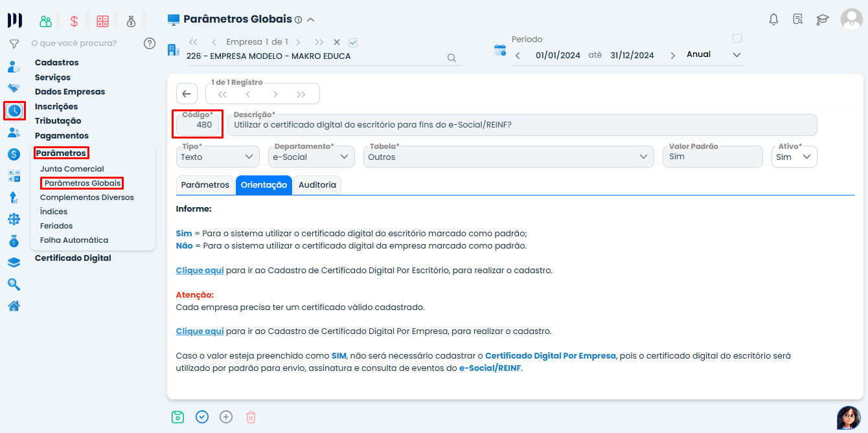Click the back arrow button beside the record navigator
The width and height of the screenshot is (868, 433).
187,94
